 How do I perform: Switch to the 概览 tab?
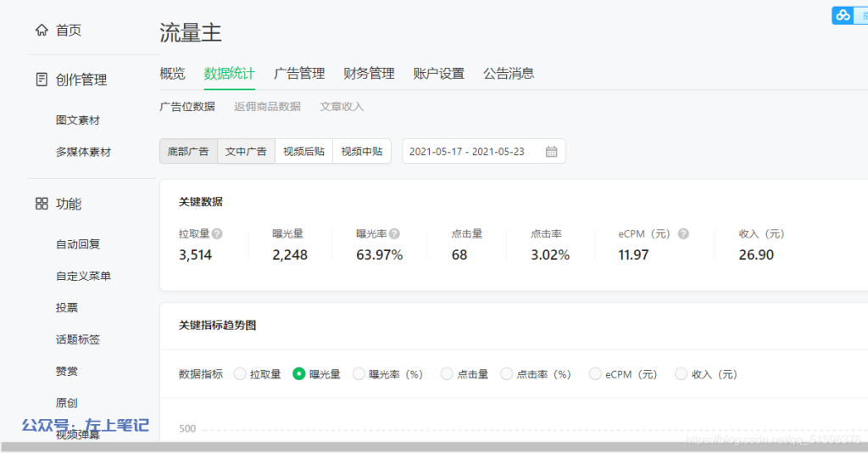tap(172, 73)
